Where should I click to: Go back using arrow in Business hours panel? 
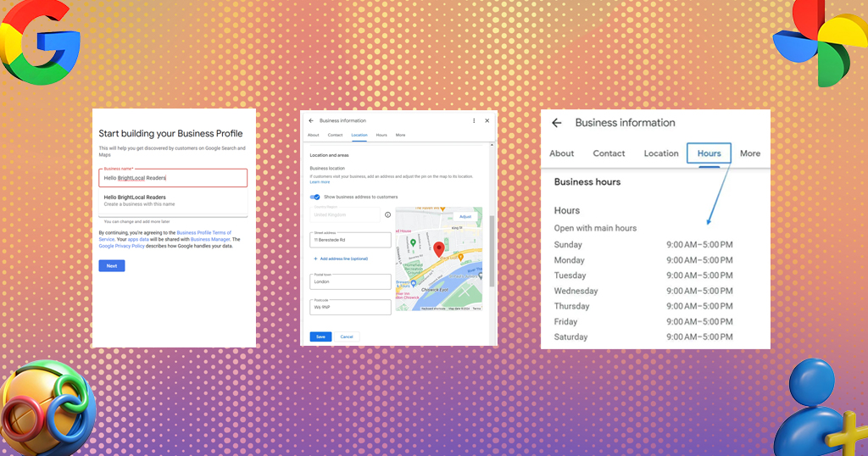pos(557,123)
